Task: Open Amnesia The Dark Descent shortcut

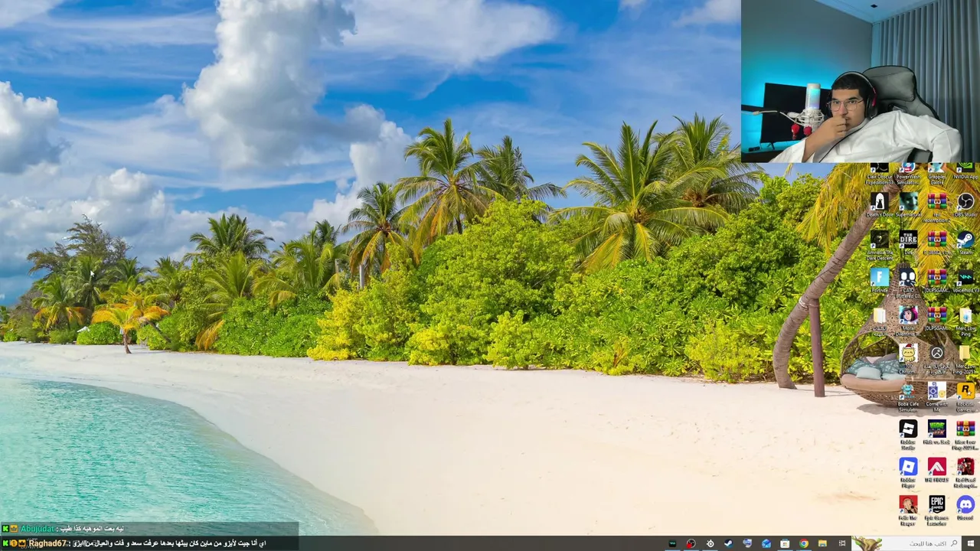Action: pos(879,244)
